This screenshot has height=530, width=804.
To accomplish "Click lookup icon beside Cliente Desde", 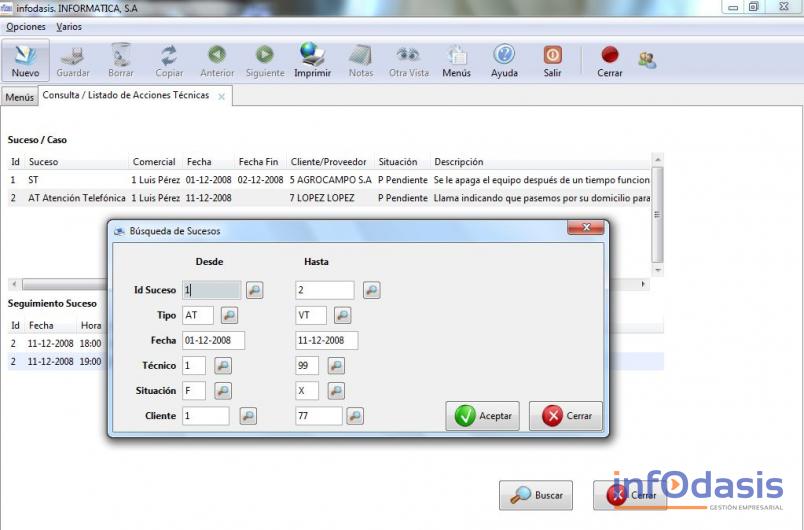I will point(247,416).
